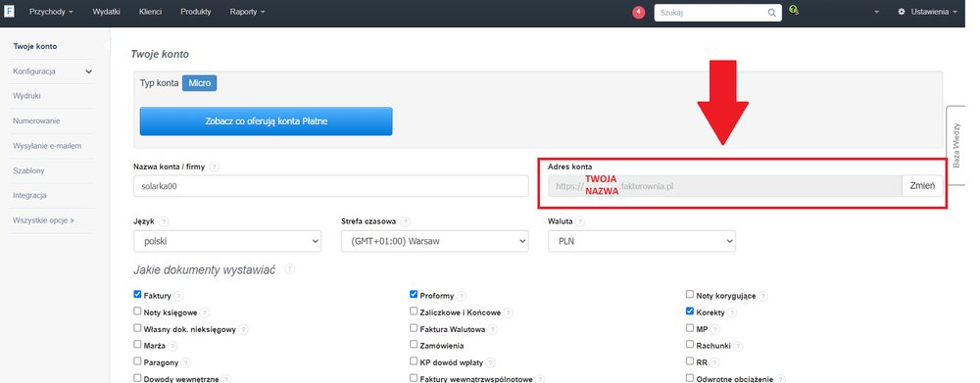This screenshot has height=383, width=980.
Task: Click help icon next to Korekty
Action: [x=731, y=312]
